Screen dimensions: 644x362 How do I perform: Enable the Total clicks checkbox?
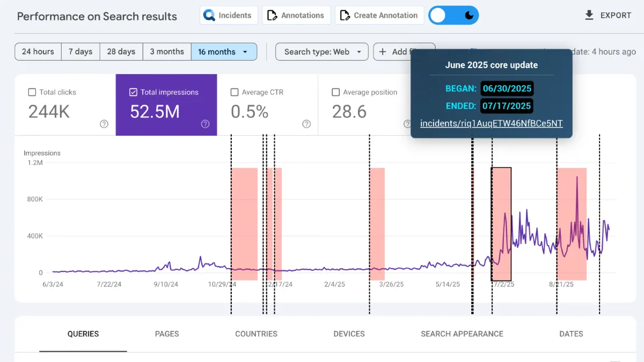[31, 92]
